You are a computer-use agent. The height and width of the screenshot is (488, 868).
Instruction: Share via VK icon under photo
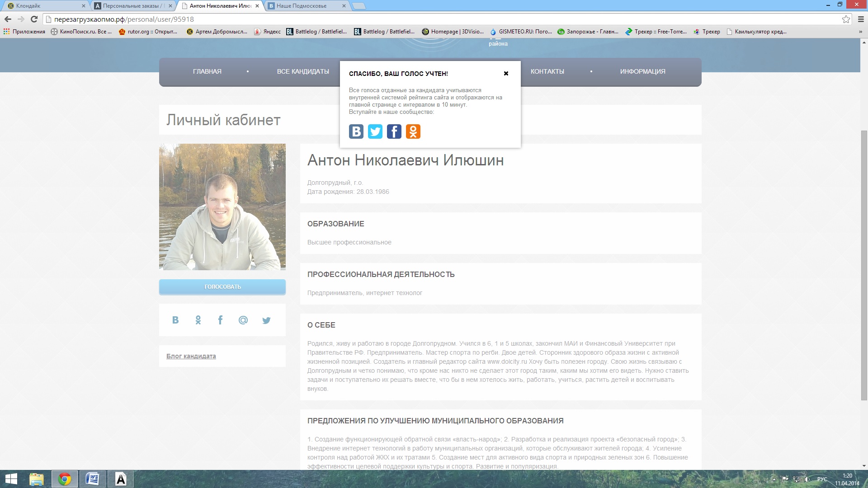pos(175,320)
